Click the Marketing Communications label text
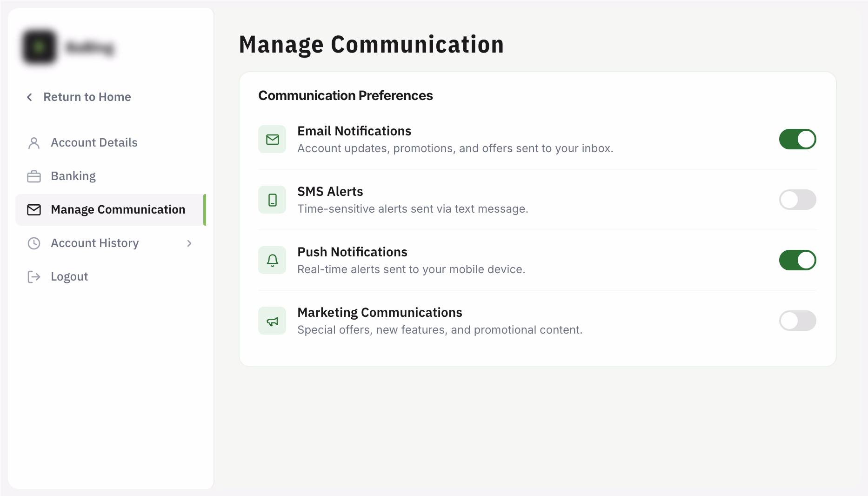Screen dimensions: 868x496 pyautogui.click(x=380, y=313)
